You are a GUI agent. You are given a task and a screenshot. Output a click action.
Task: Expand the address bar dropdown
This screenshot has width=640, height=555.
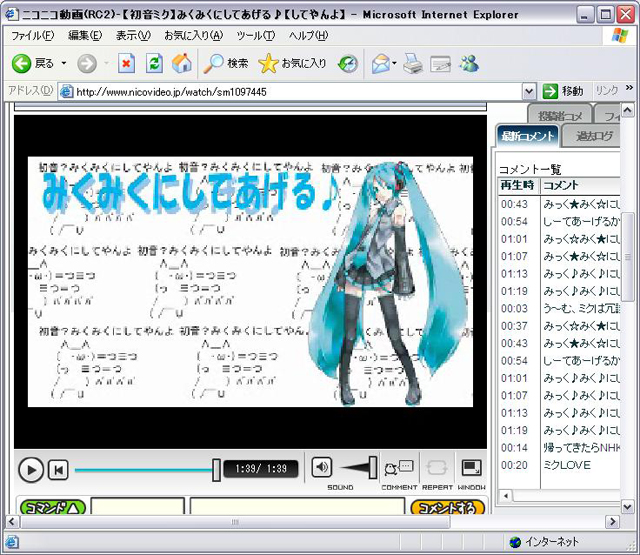529,91
